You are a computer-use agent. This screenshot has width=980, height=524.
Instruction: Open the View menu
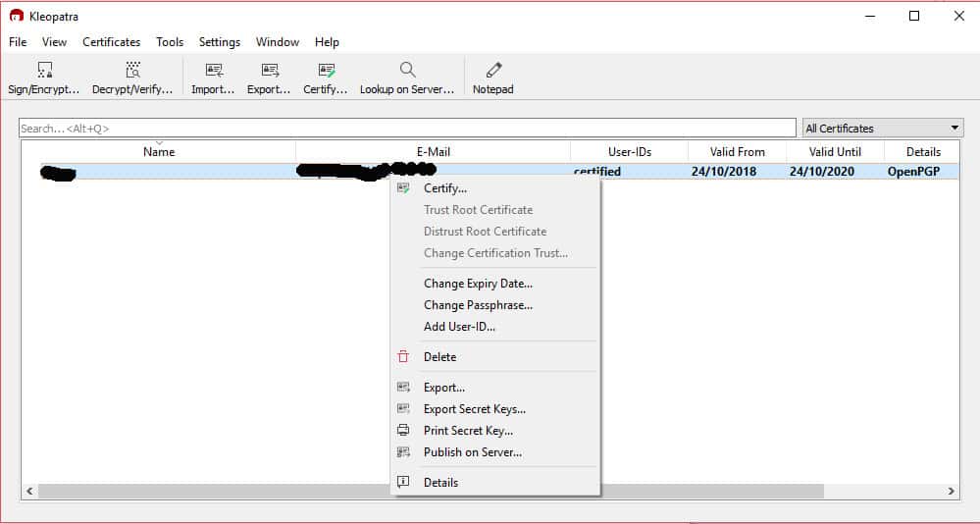click(54, 42)
